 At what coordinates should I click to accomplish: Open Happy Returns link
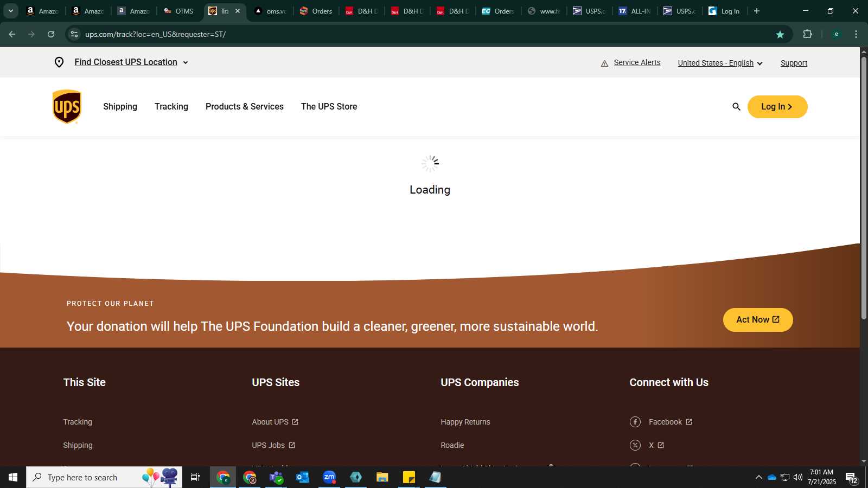tap(465, 422)
